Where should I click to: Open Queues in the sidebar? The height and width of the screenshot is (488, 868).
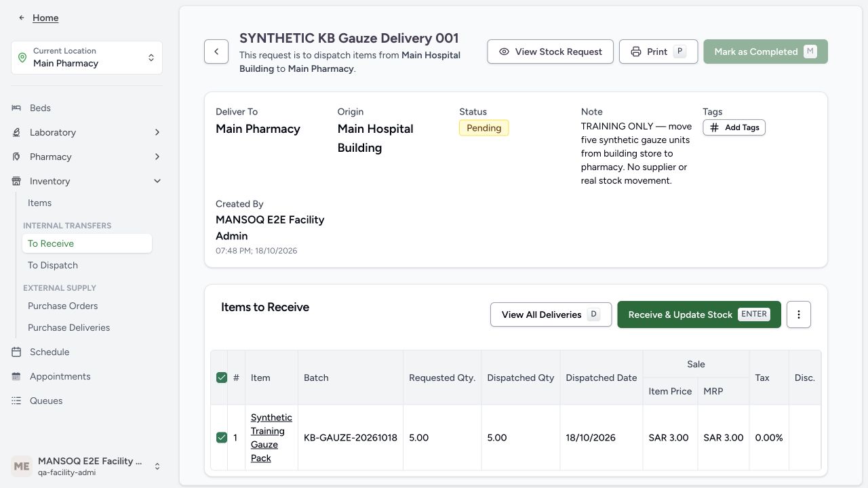click(87, 401)
